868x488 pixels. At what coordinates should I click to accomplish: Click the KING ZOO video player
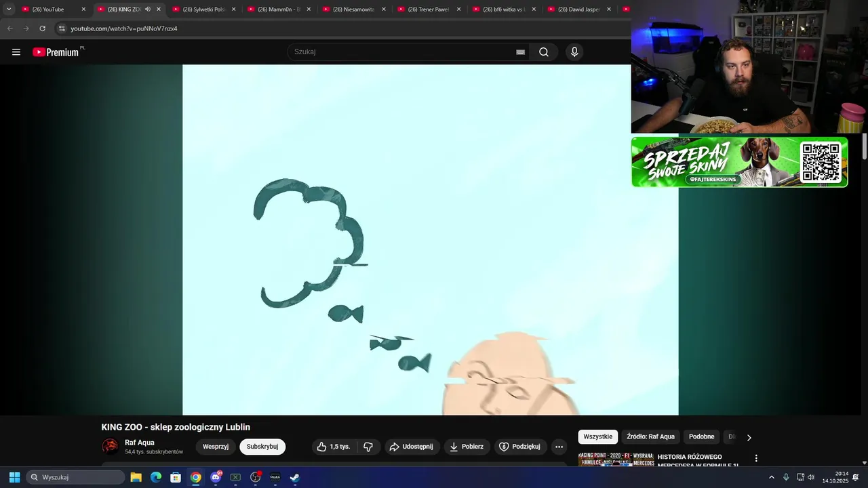click(431, 240)
